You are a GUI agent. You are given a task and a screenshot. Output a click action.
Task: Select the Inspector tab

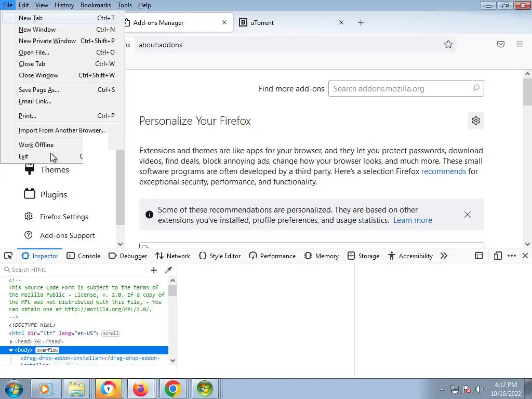[x=39, y=256]
